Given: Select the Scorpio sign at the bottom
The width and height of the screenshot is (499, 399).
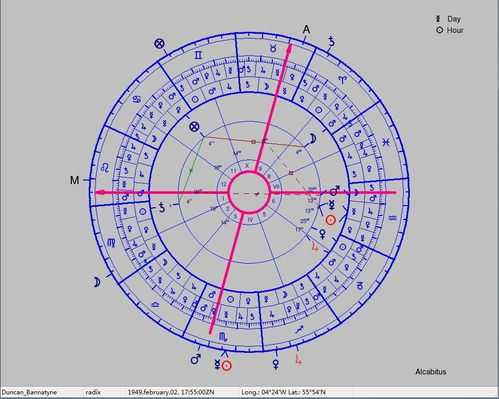Looking at the screenshot, I should tap(223, 337).
